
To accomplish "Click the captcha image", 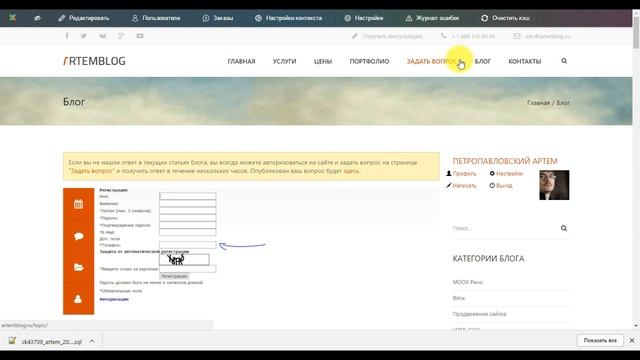I will [x=184, y=260].
